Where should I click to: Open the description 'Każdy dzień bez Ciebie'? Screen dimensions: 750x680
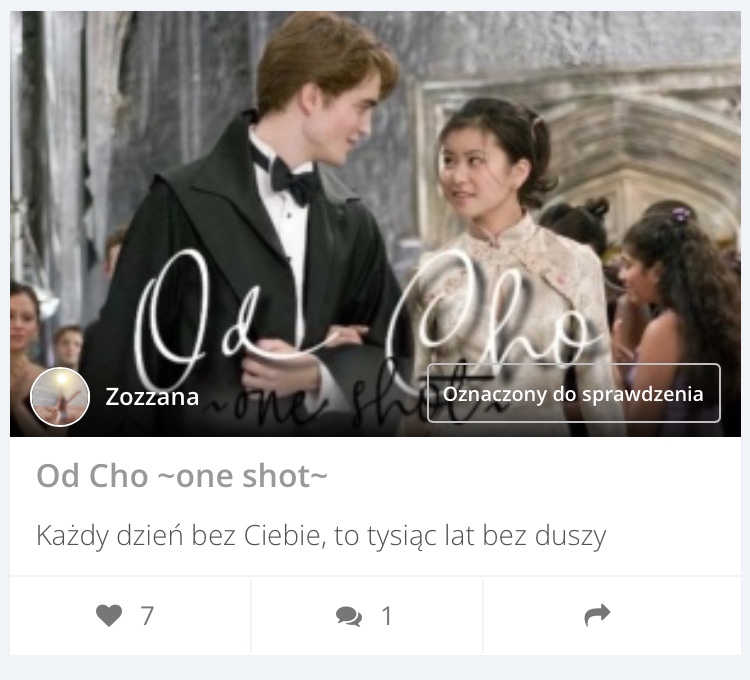[321, 536]
